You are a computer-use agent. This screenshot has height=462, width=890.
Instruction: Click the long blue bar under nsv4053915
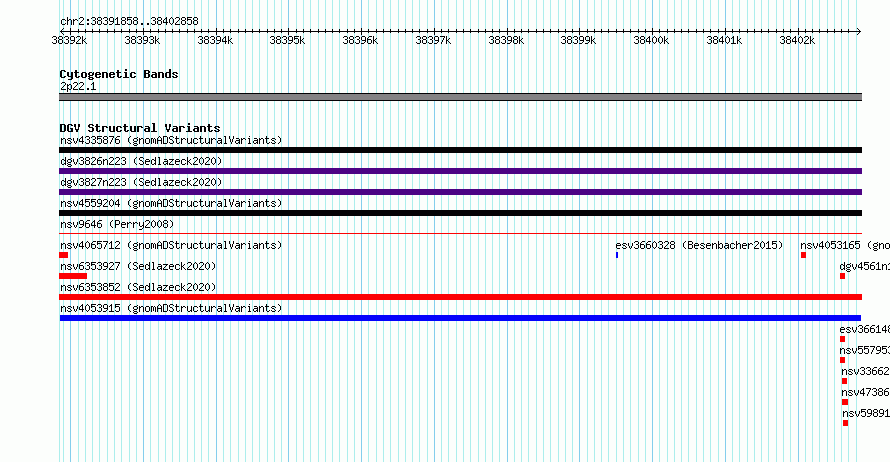(460, 318)
